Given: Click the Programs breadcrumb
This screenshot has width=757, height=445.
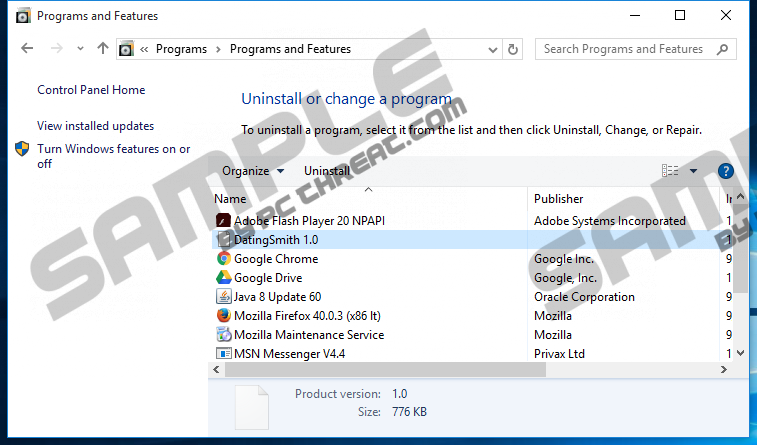Looking at the screenshot, I should tap(181, 49).
